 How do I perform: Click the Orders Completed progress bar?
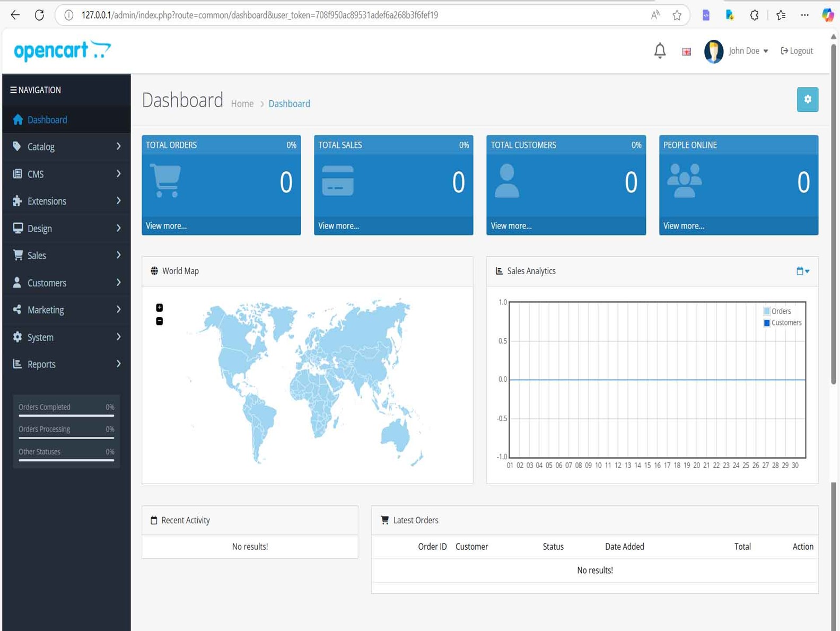[66, 416]
